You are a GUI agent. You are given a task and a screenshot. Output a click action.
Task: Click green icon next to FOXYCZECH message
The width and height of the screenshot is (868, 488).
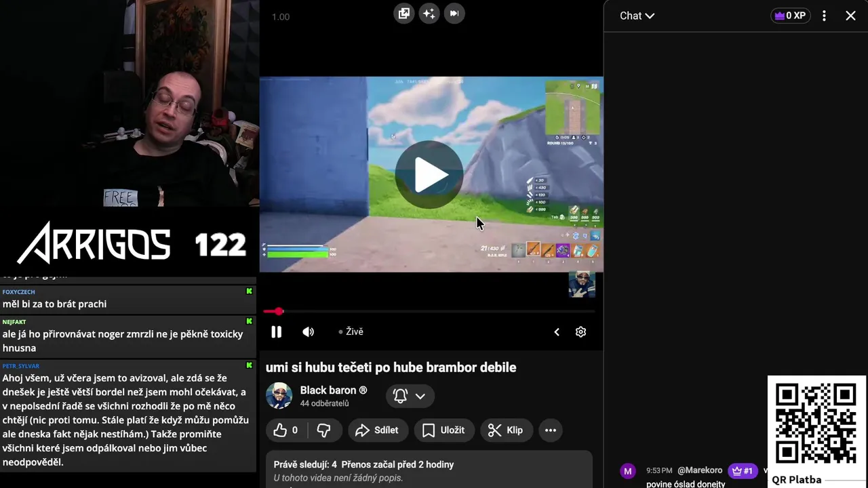[x=249, y=291]
